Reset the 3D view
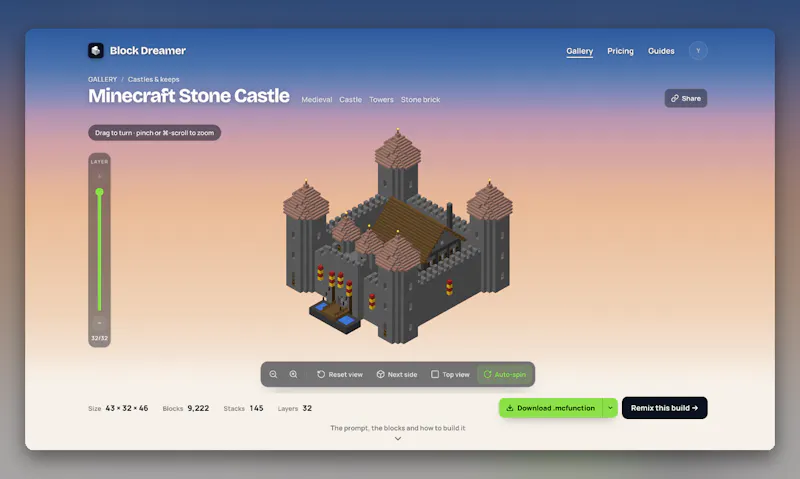Image resolution: width=800 pixels, height=479 pixels. (x=340, y=374)
